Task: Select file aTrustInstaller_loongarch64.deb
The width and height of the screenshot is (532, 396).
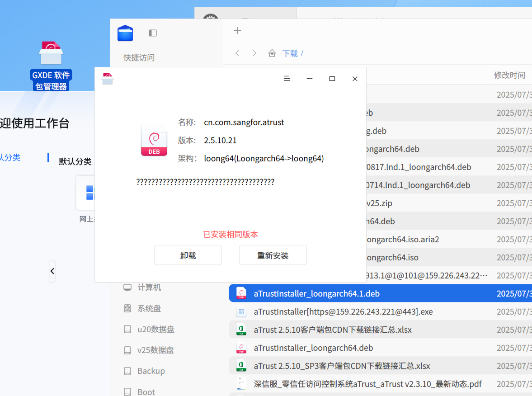Action: [x=380, y=348]
